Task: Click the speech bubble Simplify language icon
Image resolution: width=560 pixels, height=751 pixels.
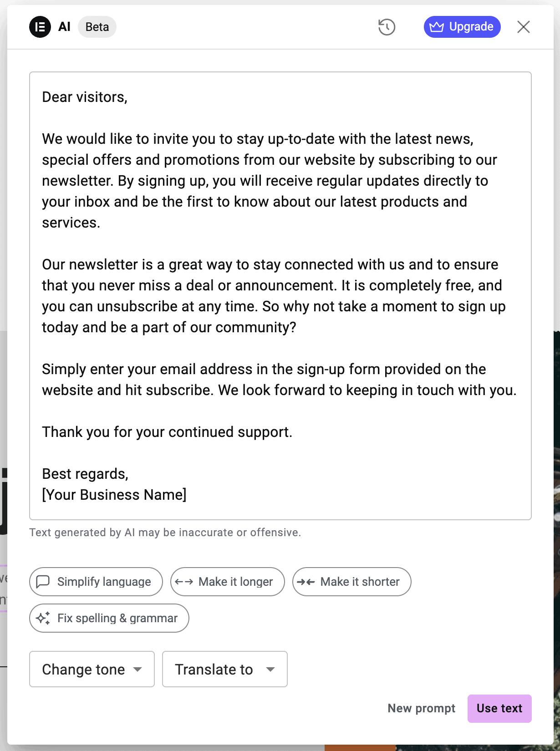Action: pyautogui.click(x=43, y=582)
